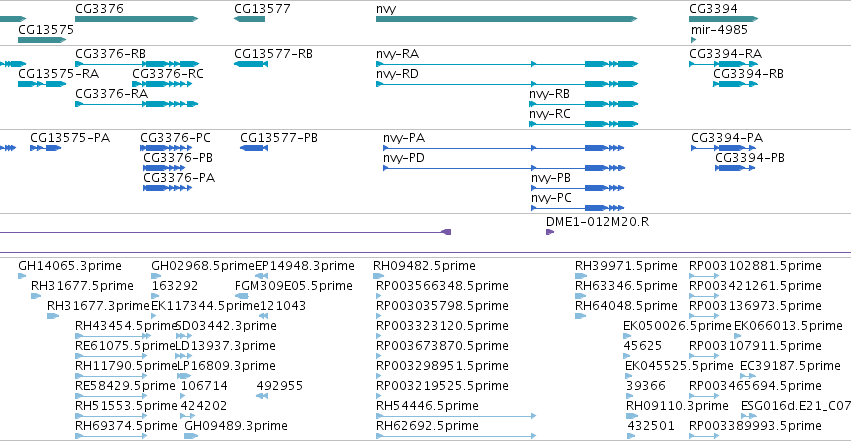Image resolution: width=851 pixels, height=441 pixels.
Task: Select EST RE58429.5prime label
Action: (x=125, y=386)
